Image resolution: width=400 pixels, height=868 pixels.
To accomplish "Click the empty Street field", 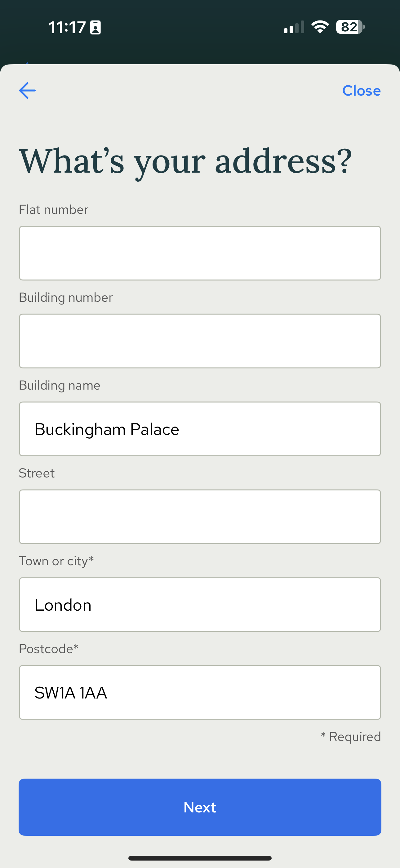I will point(200,517).
